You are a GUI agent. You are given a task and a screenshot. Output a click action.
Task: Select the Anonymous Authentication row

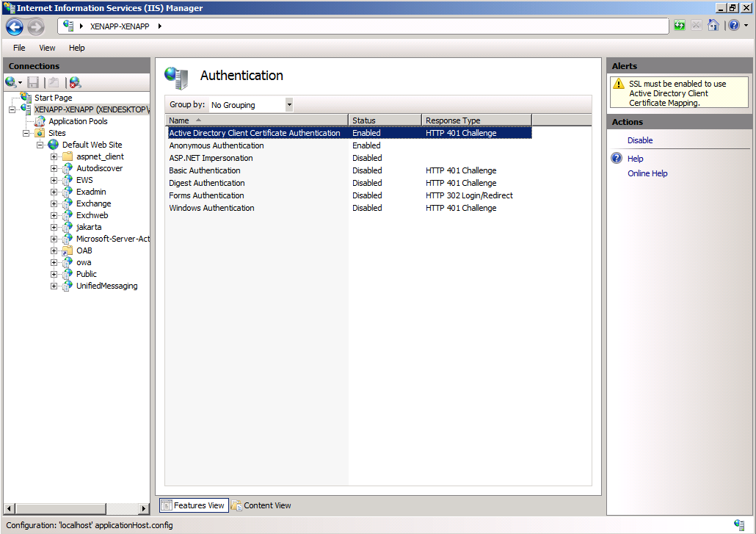(349, 145)
